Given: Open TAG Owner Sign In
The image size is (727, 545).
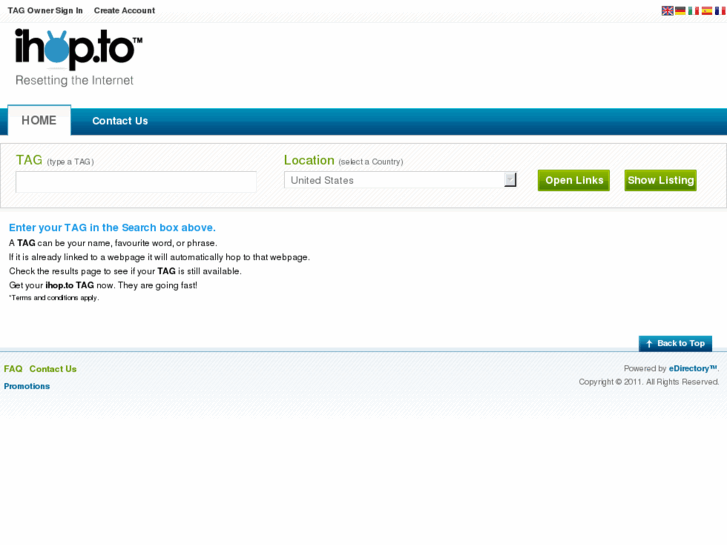Looking at the screenshot, I should tap(45, 10).
